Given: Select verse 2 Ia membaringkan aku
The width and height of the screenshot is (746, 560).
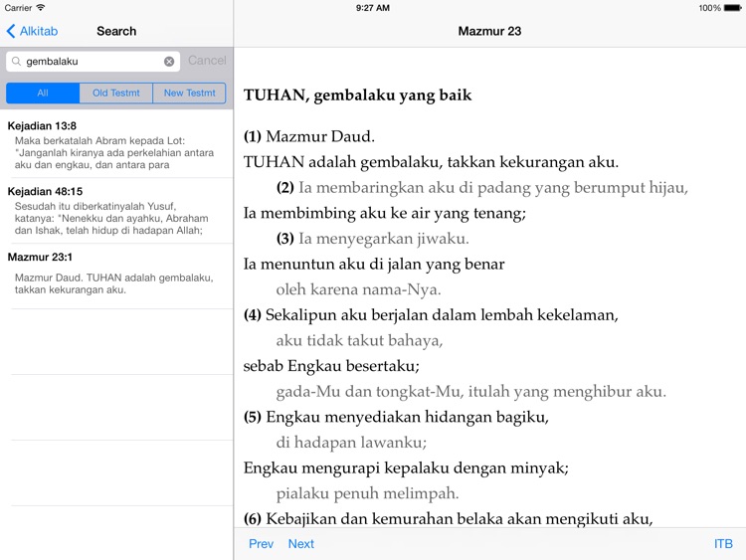Looking at the screenshot, I should 482,187.
